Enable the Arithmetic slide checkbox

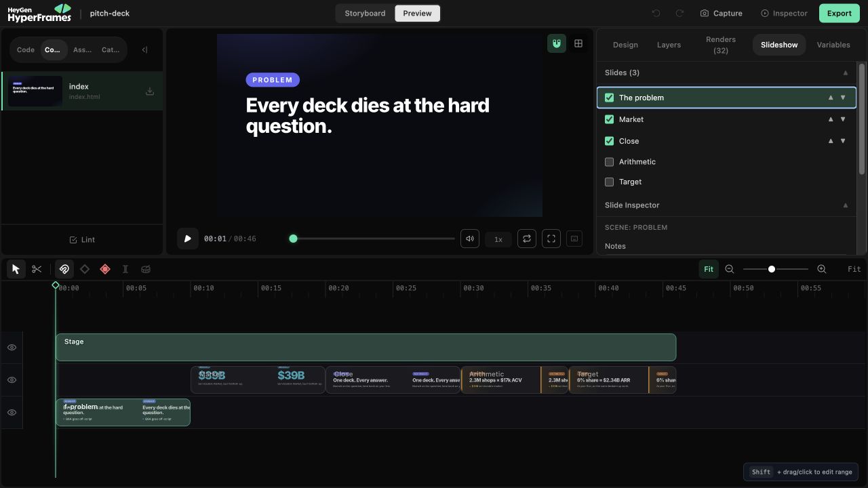pyautogui.click(x=609, y=162)
